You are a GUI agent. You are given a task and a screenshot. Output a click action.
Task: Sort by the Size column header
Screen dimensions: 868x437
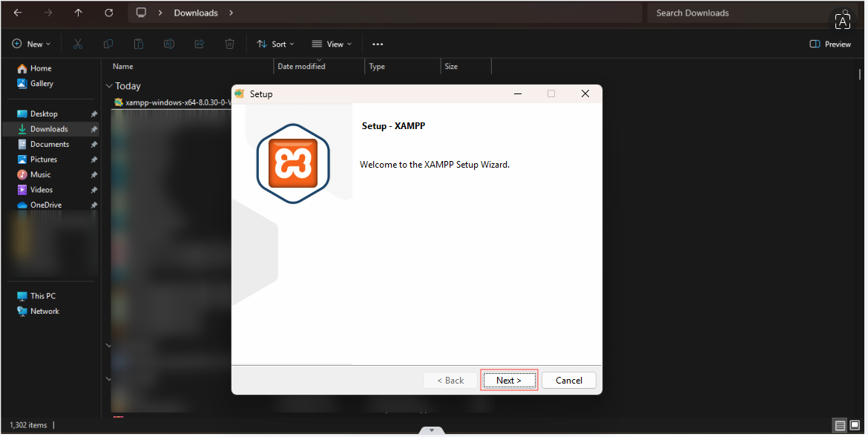point(451,67)
